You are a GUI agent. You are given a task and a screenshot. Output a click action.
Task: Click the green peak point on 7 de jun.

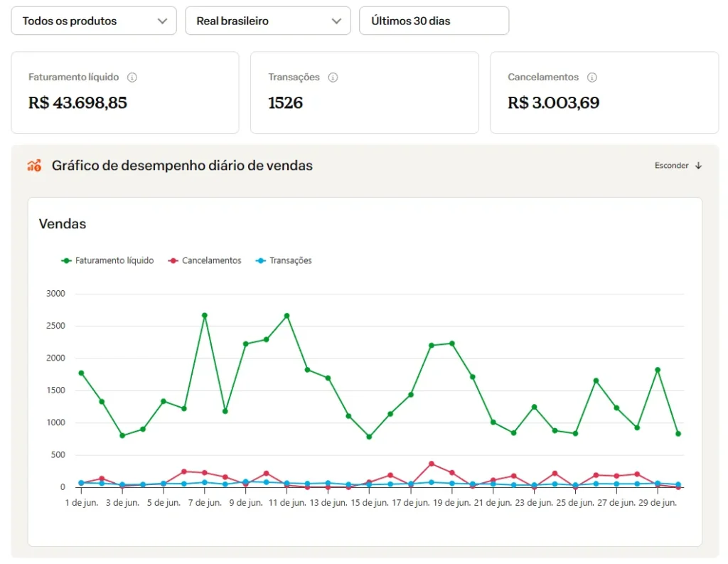click(x=204, y=315)
